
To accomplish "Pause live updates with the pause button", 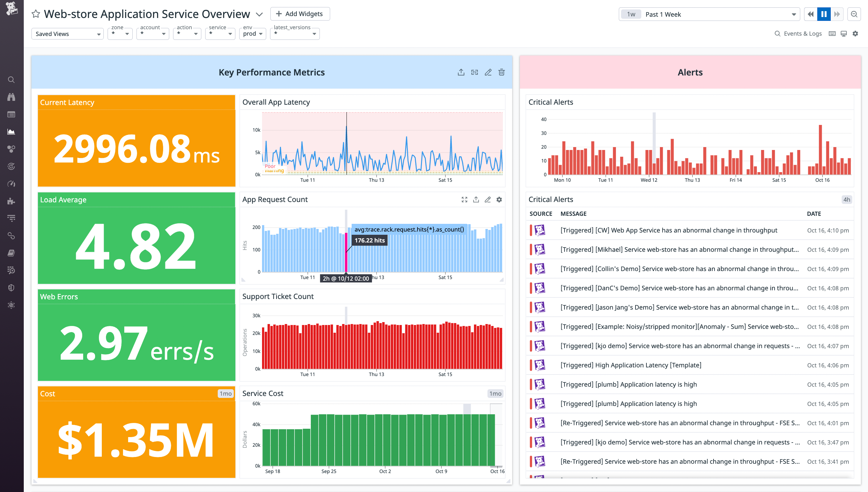I will (x=824, y=14).
